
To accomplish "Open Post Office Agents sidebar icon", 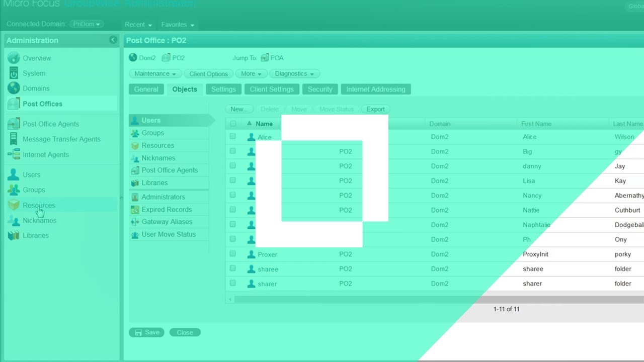I will 14,124.
